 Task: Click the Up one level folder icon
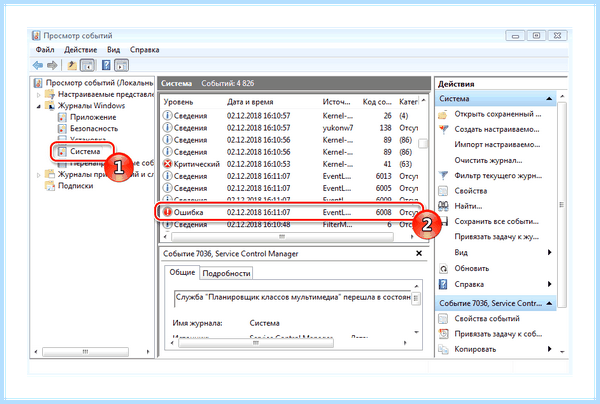click(72, 65)
